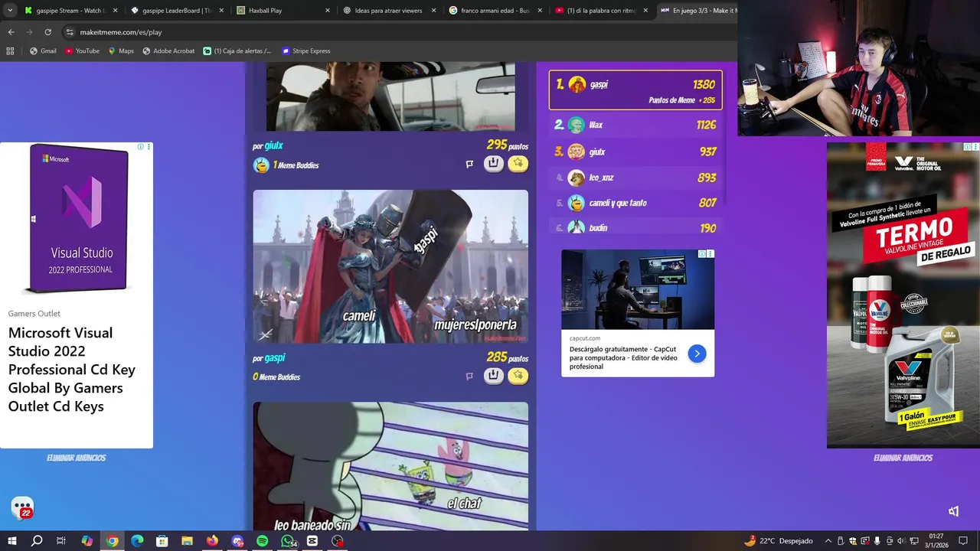The image size is (980, 551).
Task: Reload the makeitmeme page
Action: (x=47, y=32)
